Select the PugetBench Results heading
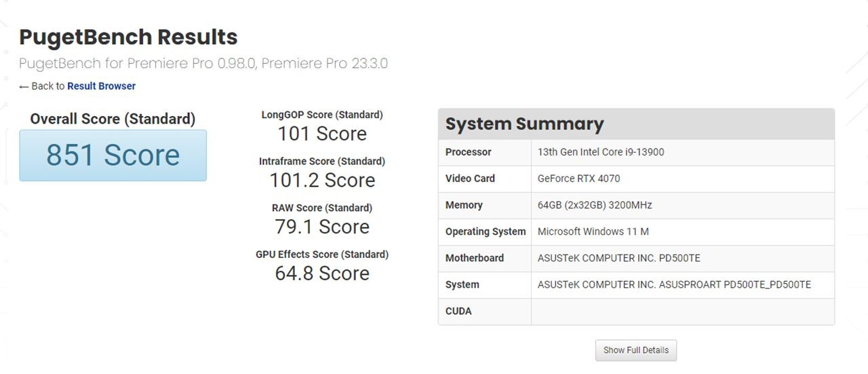The width and height of the screenshot is (868, 374). click(x=128, y=37)
